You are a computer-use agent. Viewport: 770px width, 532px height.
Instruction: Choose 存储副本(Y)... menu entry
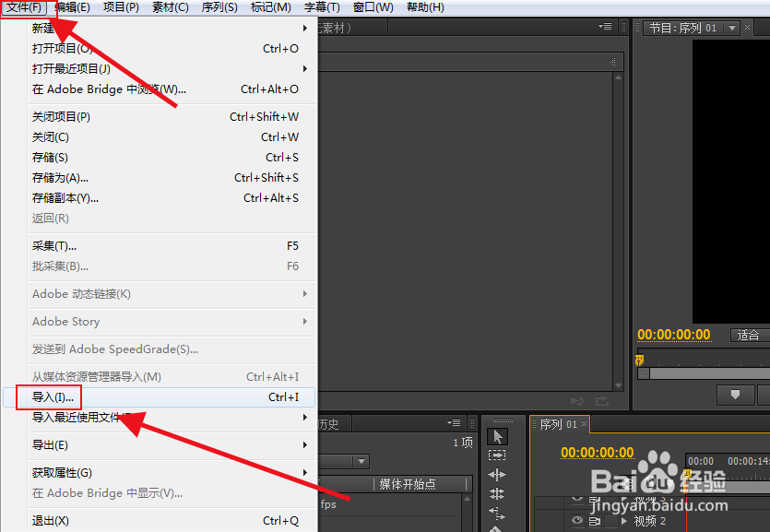pos(159,198)
